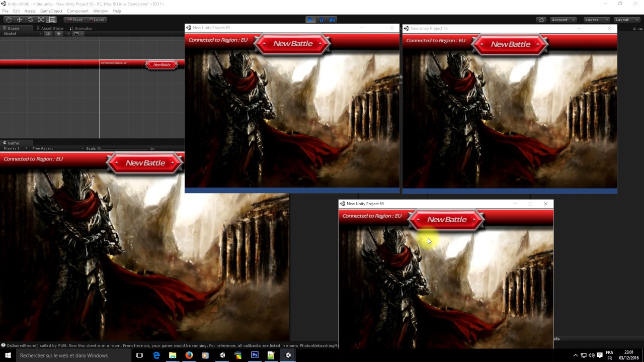Click New Battle in top-middle standalone window
Image resolution: width=644 pixels, height=362 pixels.
tap(293, 44)
